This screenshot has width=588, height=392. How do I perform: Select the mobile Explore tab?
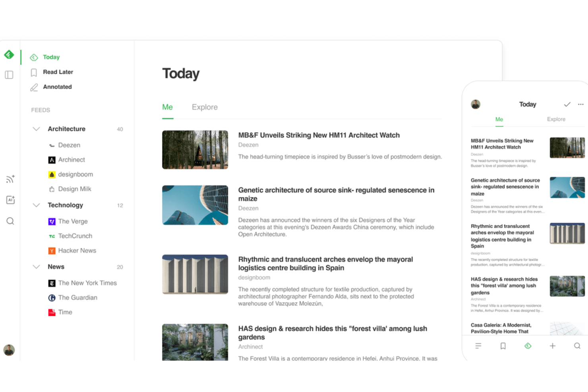(556, 119)
